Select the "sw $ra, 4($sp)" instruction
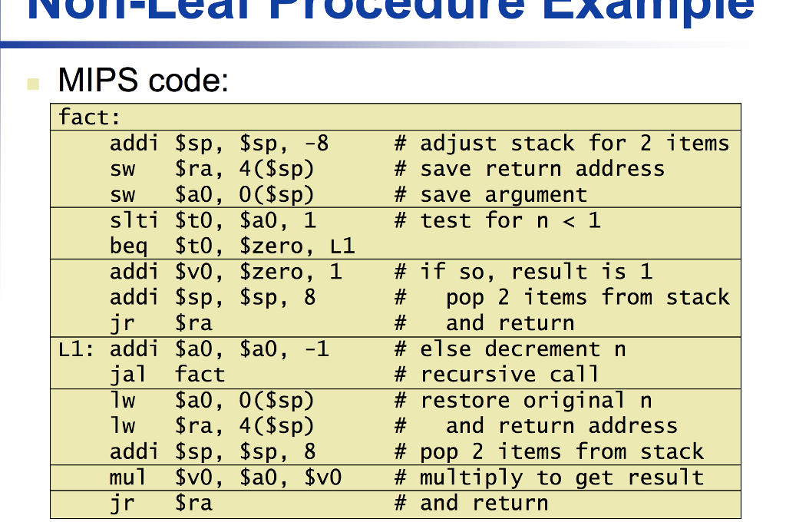The width and height of the screenshot is (786, 532). point(212,169)
